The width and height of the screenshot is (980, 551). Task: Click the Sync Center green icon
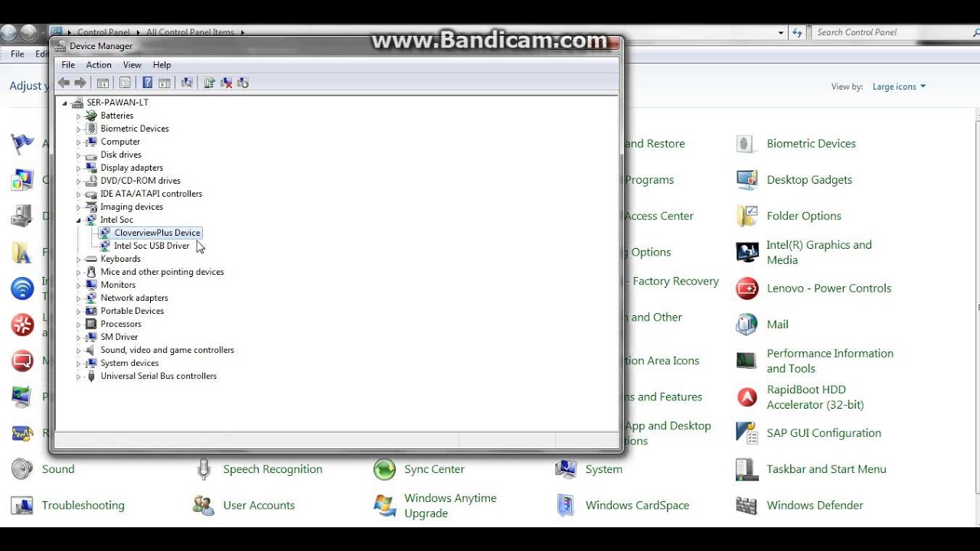pyautogui.click(x=384, y=469)
